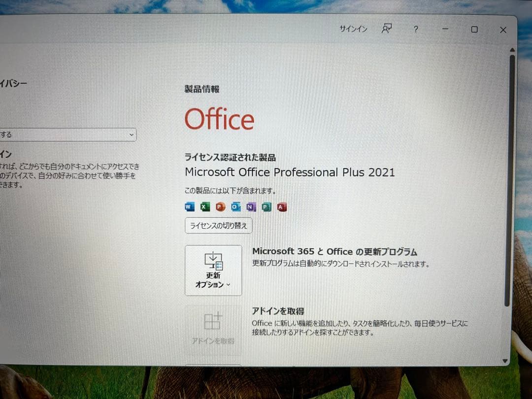Open help via the ? icon
Viewport: 532px width, 399px height.
416,30
